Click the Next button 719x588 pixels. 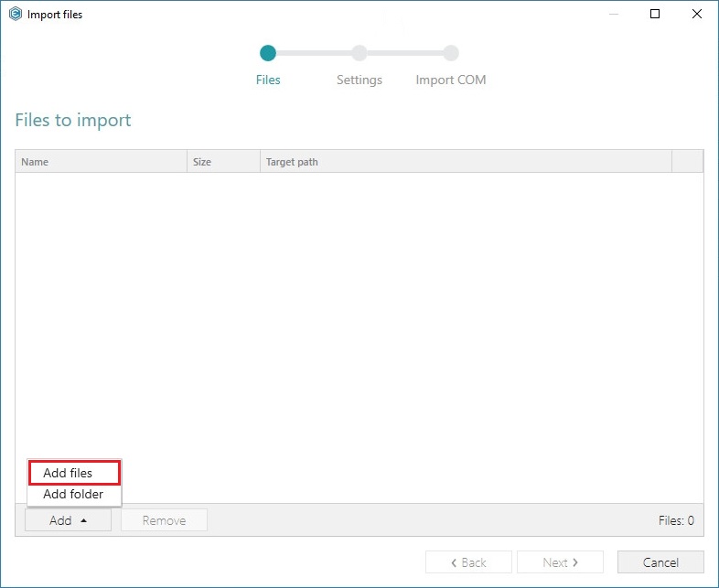coord(560,561)
